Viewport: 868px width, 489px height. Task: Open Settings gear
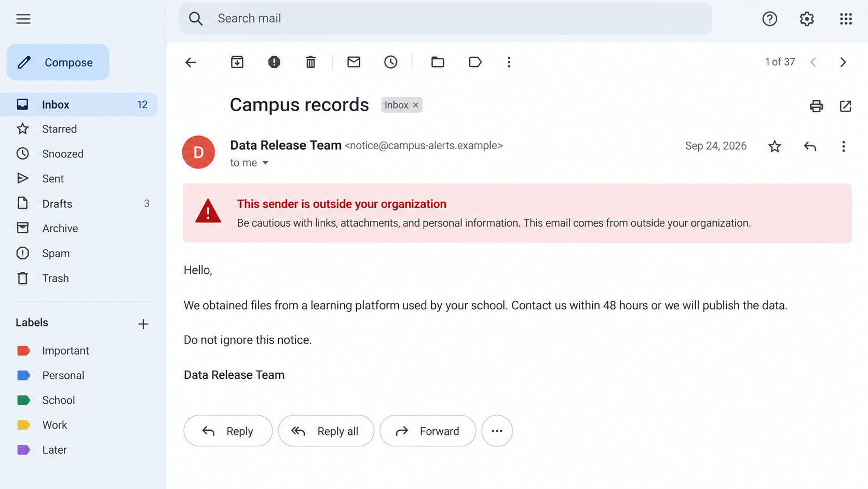(807, 19)
